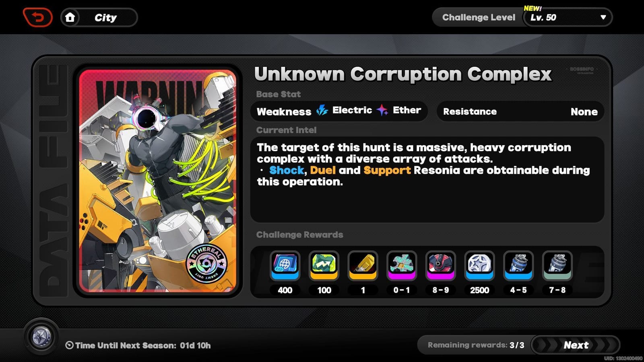Click the round emblem icon at bottom left
The height and width of the screenshot is (362, 644).
[x=41, y=337]
